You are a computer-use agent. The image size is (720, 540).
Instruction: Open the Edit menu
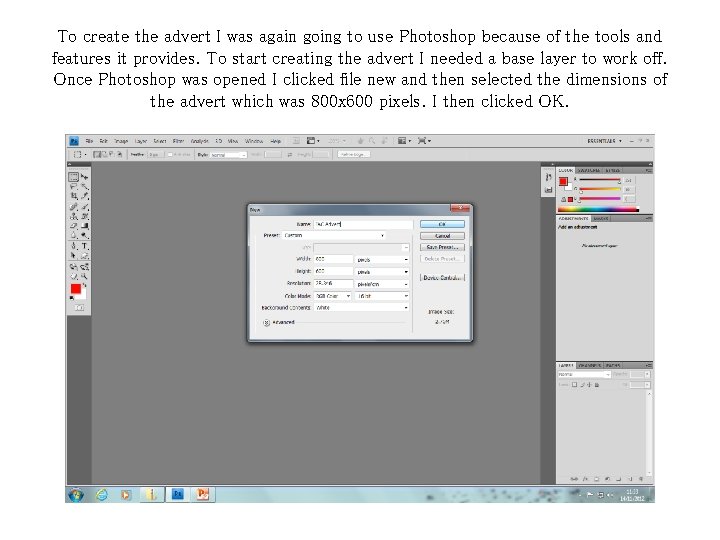point(104,141)
